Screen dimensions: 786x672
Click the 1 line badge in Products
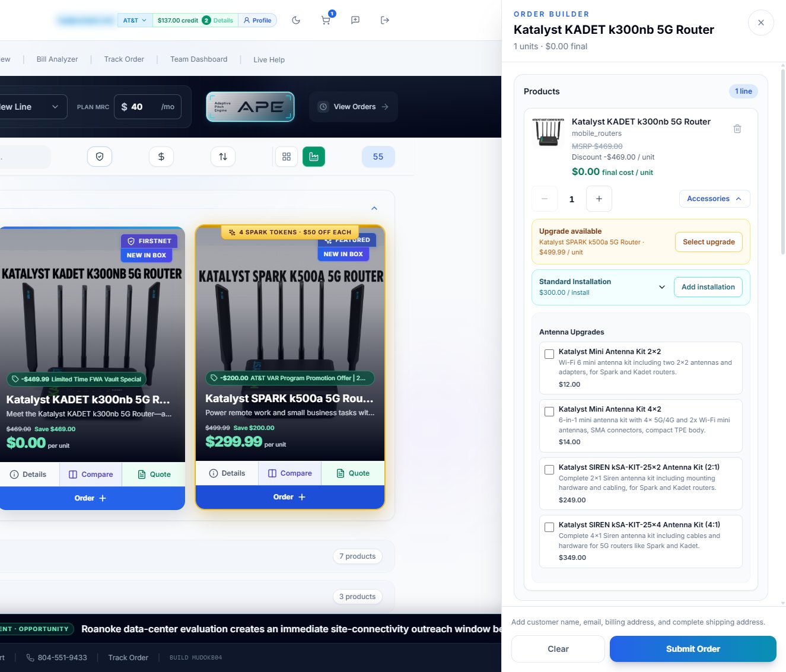743,91
